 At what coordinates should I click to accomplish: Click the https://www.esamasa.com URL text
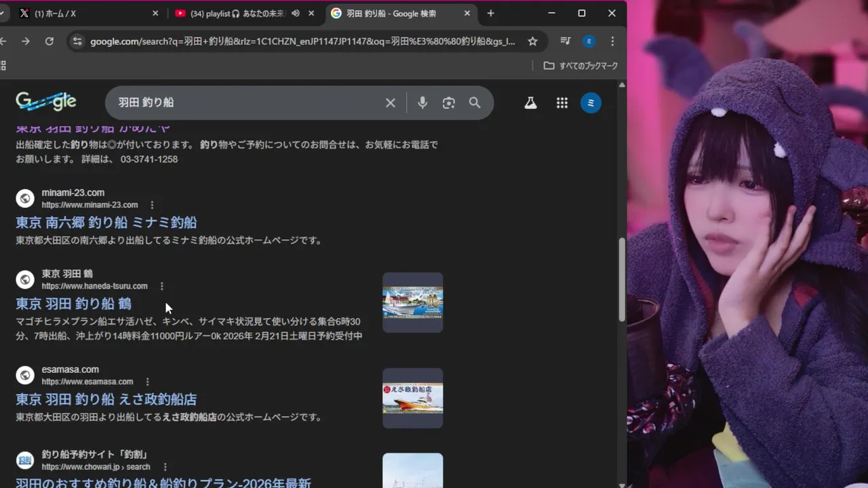point(87,382)
